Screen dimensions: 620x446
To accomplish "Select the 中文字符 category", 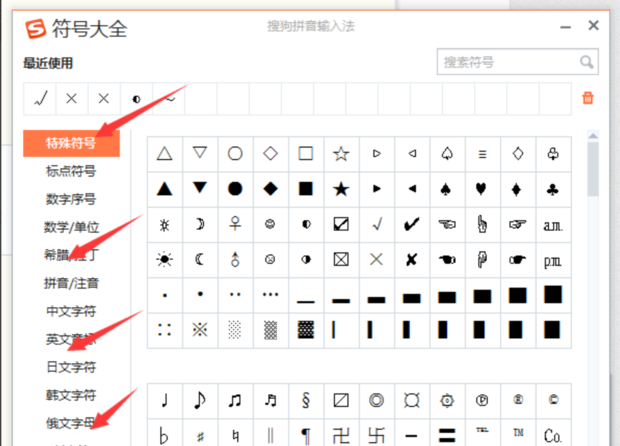I will 71,311.
